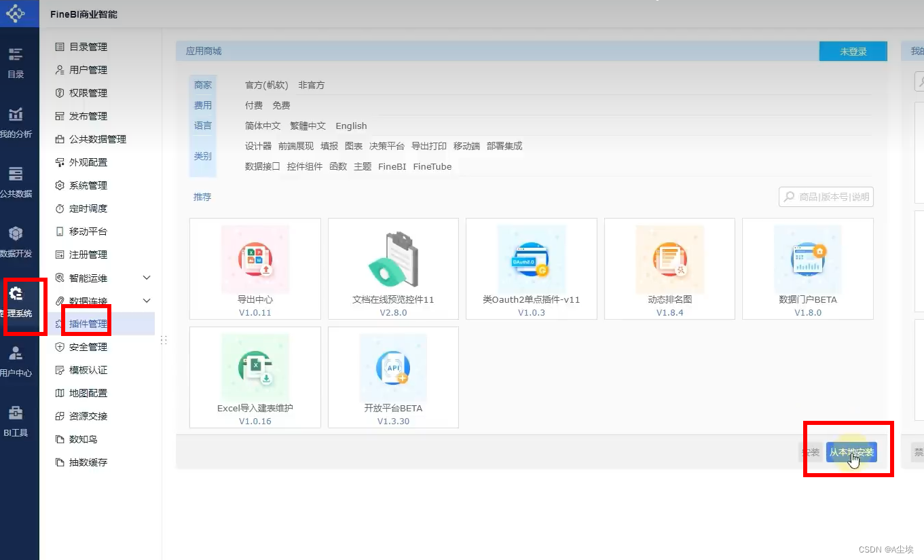The image size is (924, 560).
Task: Select the 控件组件 category
Action: tap(305, 166)
